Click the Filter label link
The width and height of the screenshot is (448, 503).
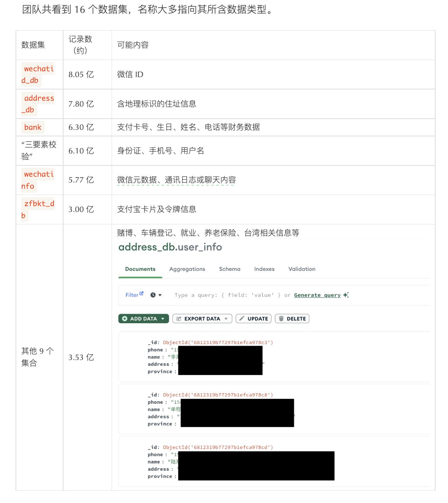pyautogui.click(x=132, y=295)
